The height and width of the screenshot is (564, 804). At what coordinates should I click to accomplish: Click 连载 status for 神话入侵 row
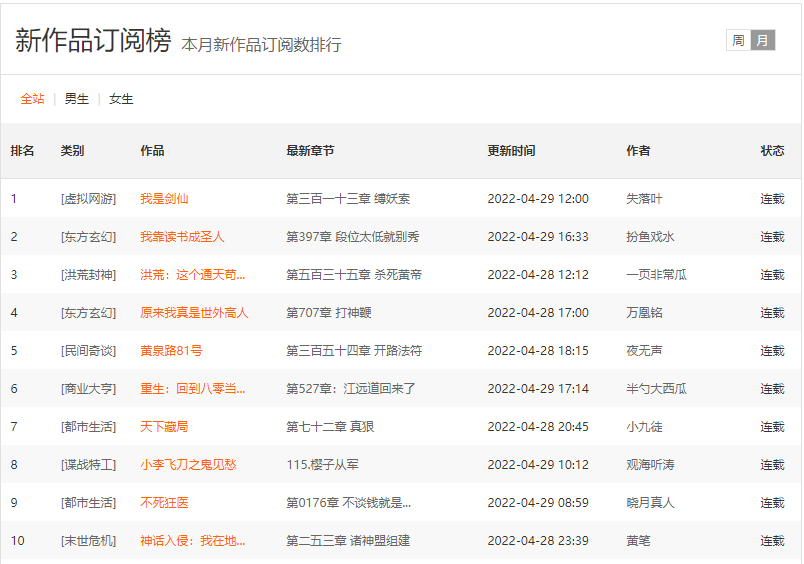(772, 540)
